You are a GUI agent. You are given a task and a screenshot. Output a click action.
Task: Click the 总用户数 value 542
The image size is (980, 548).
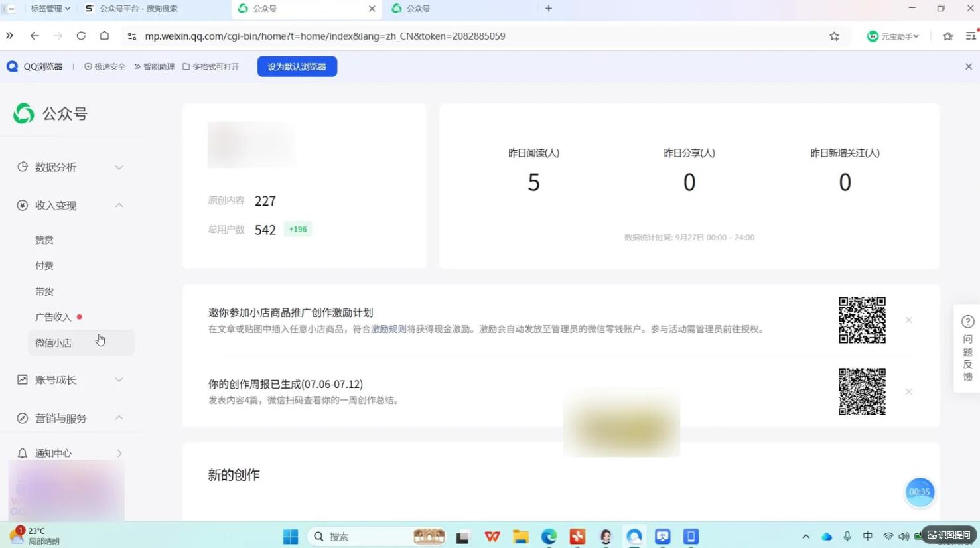[265, 230]
